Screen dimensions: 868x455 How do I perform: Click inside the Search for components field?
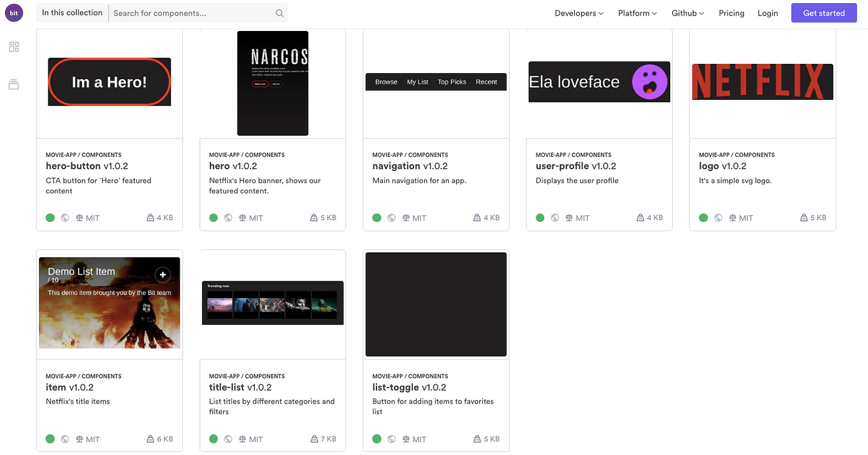tap(186, 12)
